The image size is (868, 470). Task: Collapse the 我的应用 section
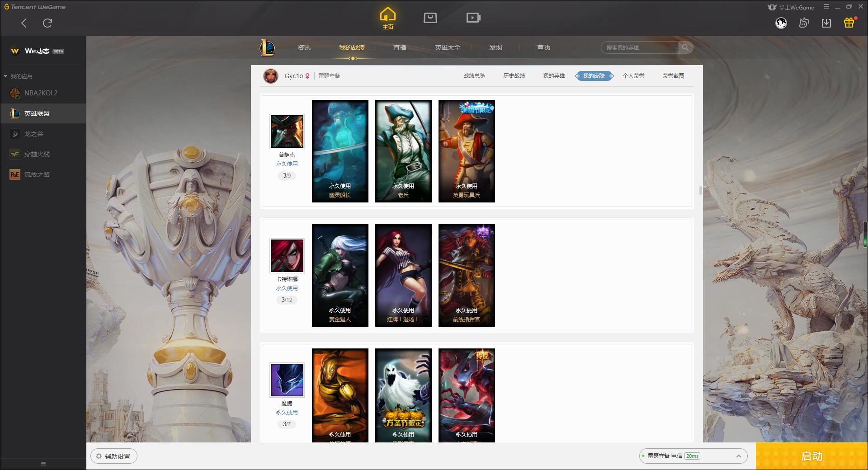click(x=18, y=76)
